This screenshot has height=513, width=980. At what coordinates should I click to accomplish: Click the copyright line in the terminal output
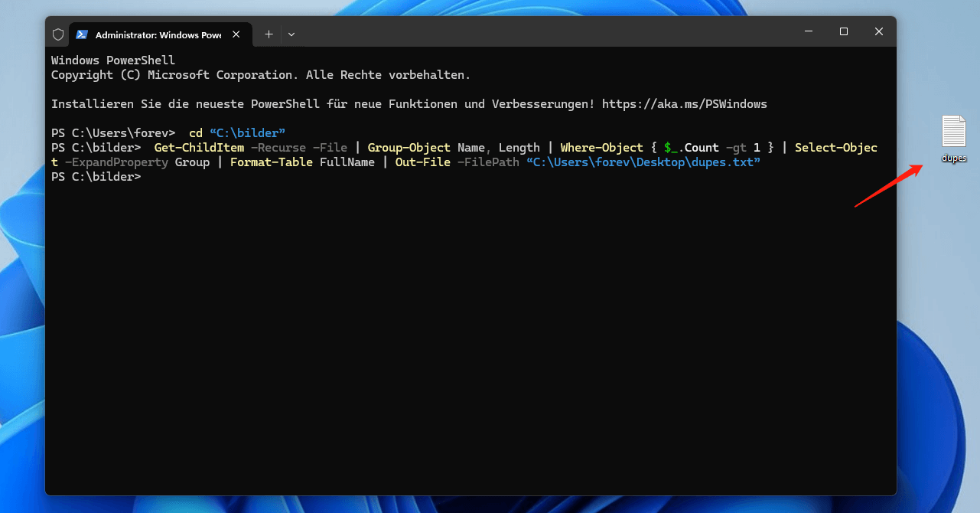point(260,74)
